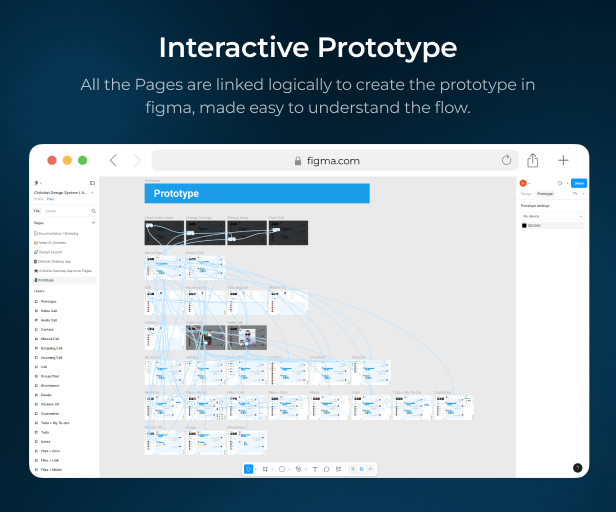Select the Video Call frame thumbnail

(247, 338)
